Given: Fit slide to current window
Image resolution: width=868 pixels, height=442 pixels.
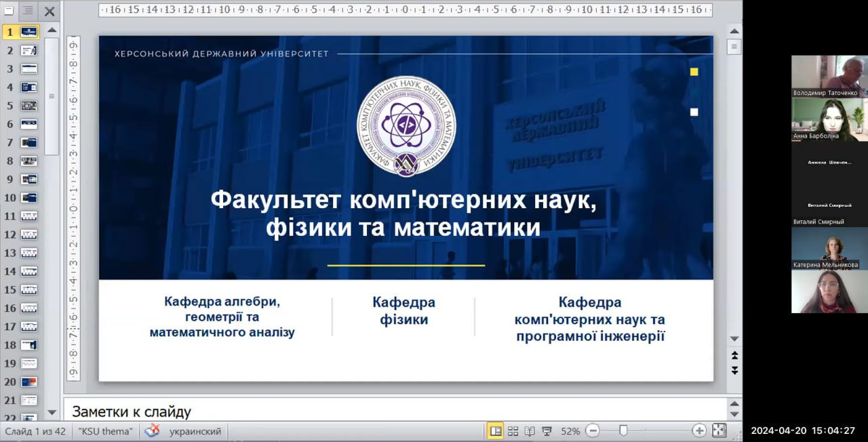Looking at the screenshot, I should click(719, 431).
